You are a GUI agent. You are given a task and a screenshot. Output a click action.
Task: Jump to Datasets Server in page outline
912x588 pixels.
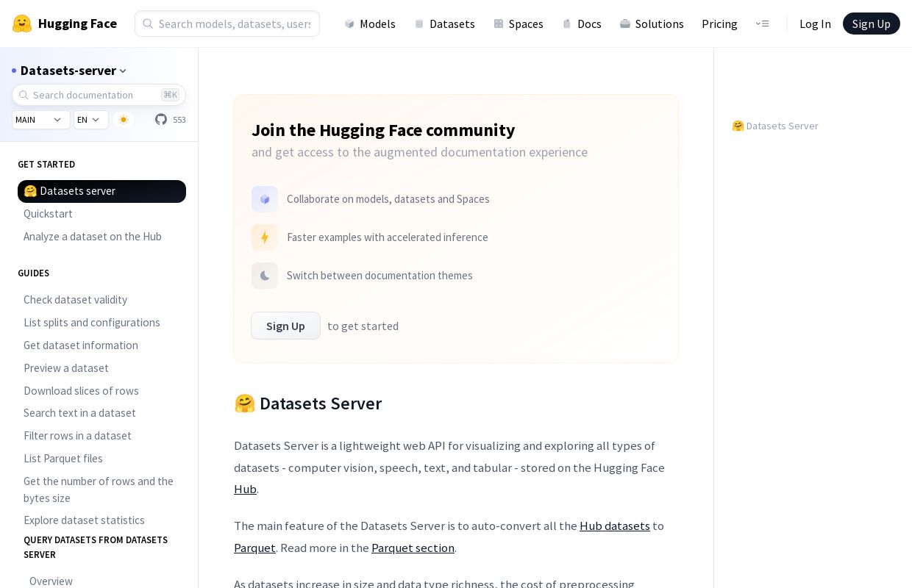click(x=775, y=126)
